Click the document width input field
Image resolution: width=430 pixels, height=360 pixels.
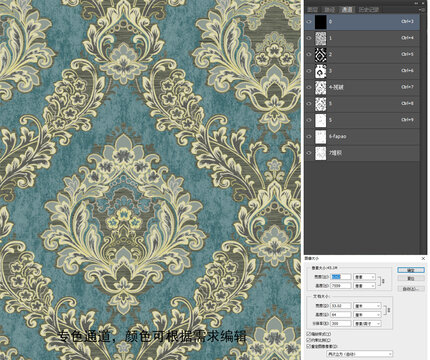pyautogui.click(x=341, y=306)
